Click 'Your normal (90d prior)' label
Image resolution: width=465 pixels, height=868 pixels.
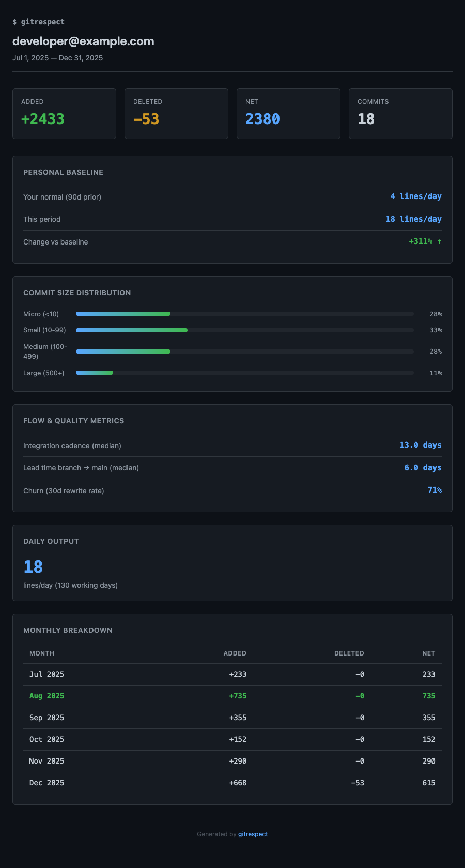[x=62, y=197]
